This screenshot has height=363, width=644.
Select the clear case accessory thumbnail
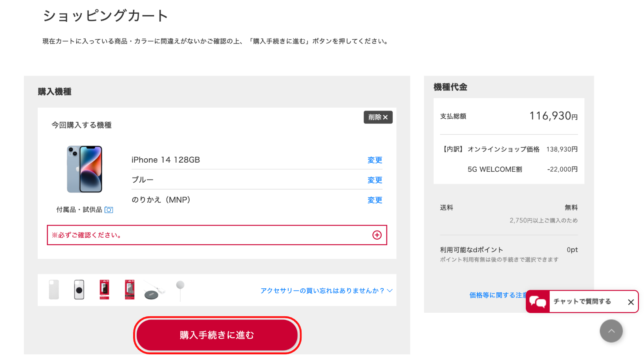tap(54, 290)
